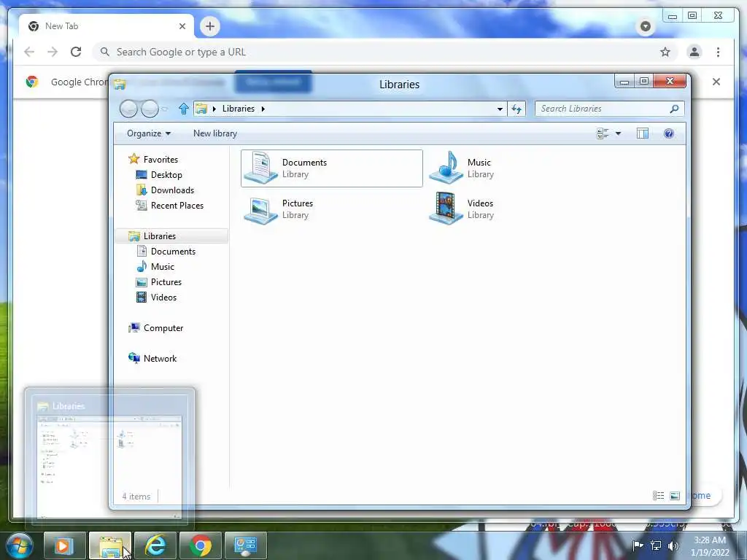
Task: Click the Change your view icon
Action: click(x=603, y=134)
